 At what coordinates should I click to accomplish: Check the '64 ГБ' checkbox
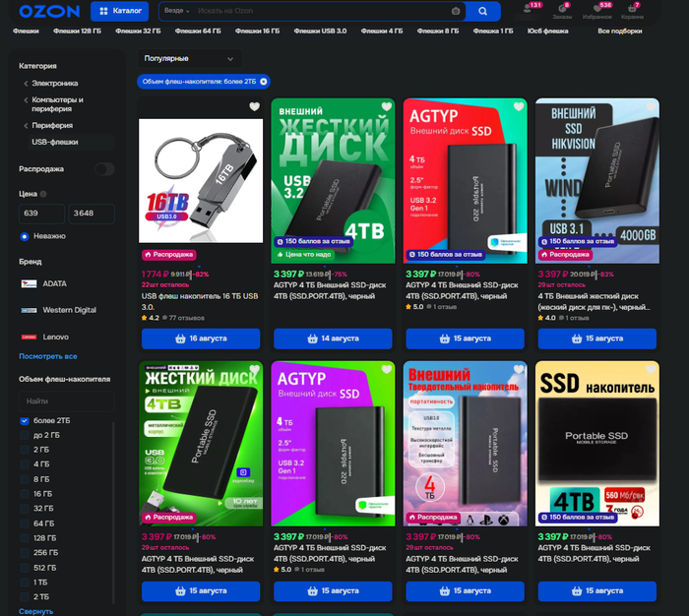[25, 524]
